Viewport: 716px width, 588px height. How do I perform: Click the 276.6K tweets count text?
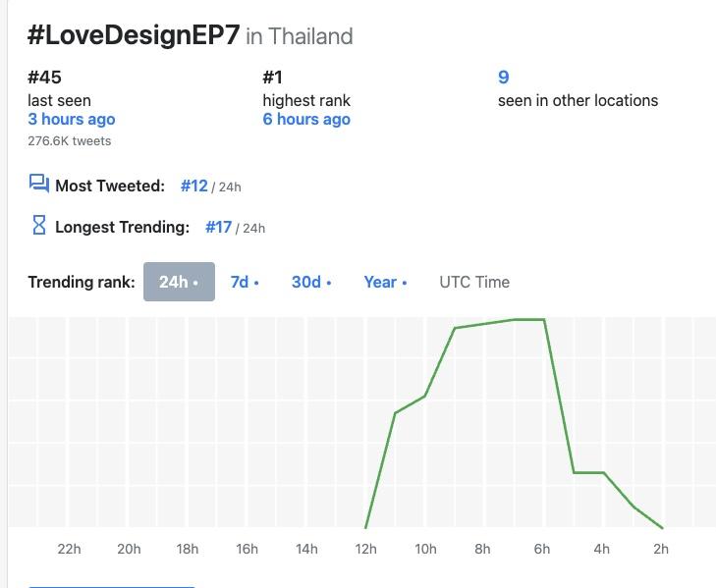coord(70,141)
